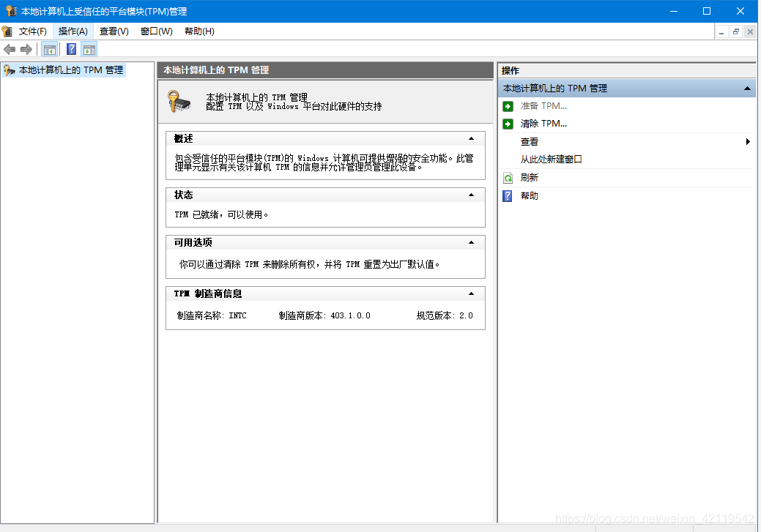
Task: Click the key and chip header icon
Action: click(x=179, y=101)
